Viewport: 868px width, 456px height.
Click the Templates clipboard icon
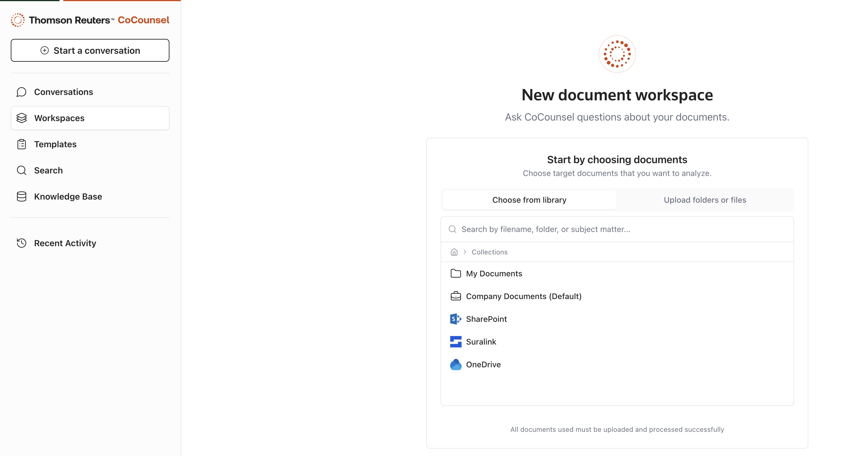coord(22,144)
